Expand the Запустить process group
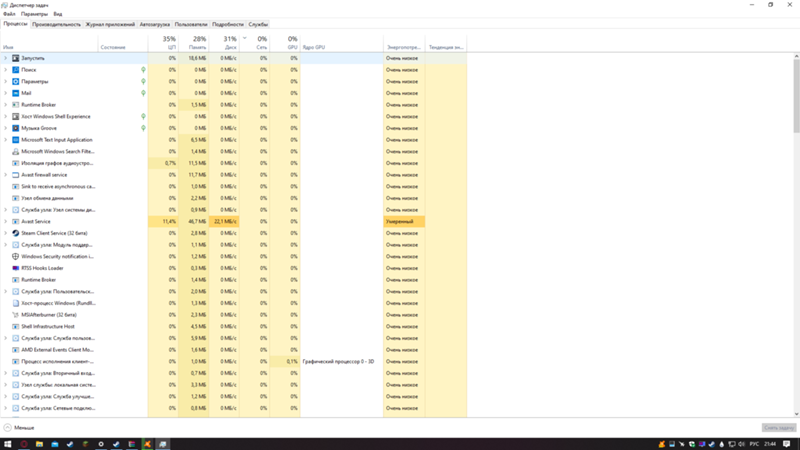 [x=6, y=58]
